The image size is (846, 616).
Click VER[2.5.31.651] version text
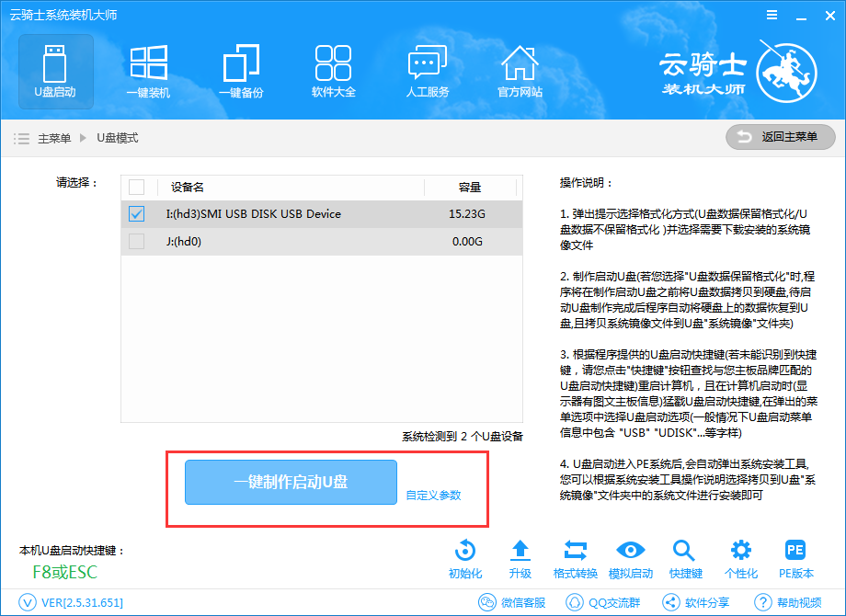(x=82, y=602)
